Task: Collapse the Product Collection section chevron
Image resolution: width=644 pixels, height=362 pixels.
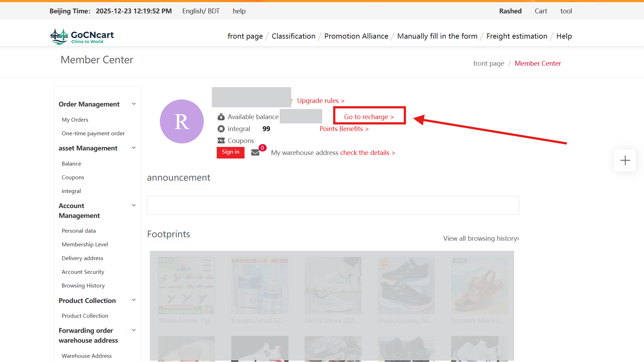Action: [x=134, y=300]
